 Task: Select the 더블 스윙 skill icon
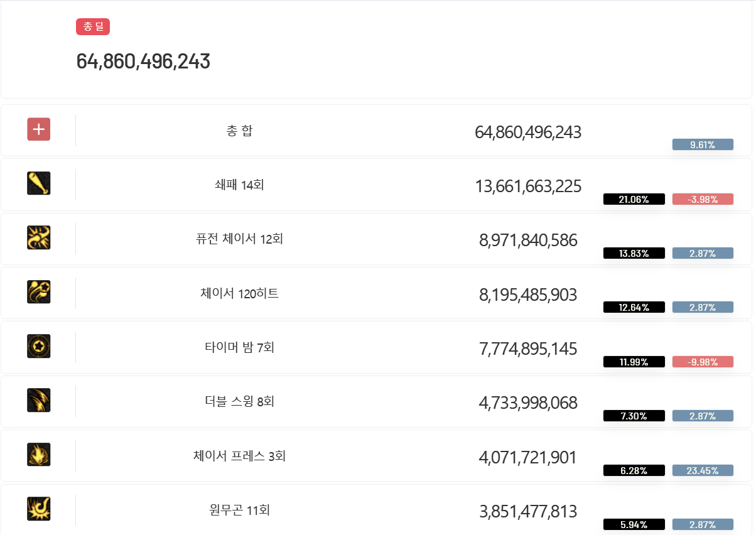pos(39,400)
